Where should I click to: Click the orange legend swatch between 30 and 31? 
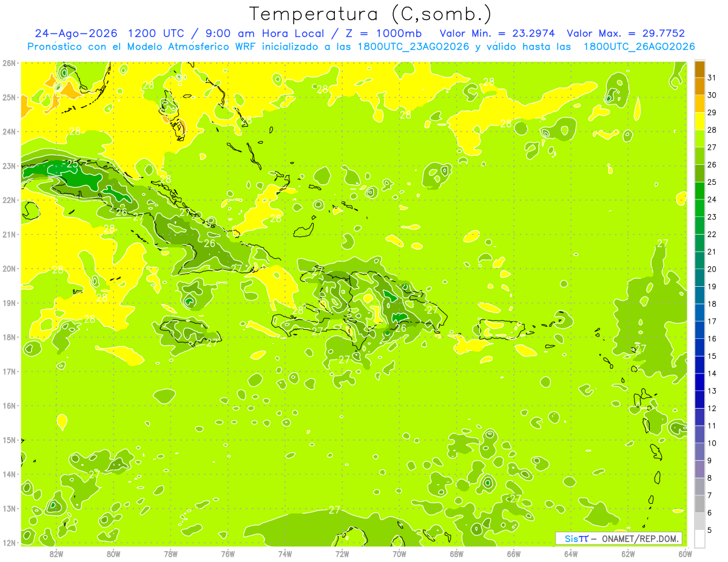(x=699, y=86)
